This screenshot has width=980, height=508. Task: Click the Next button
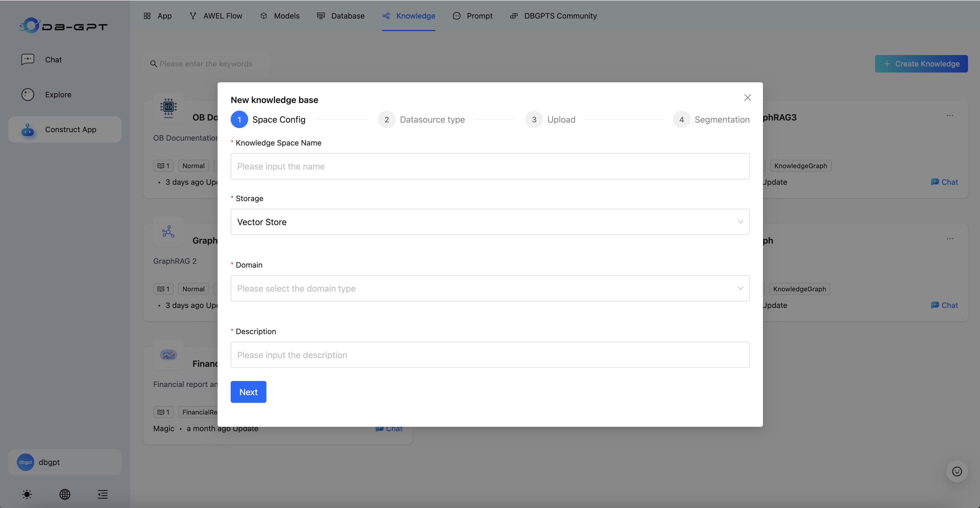(248, 392)
